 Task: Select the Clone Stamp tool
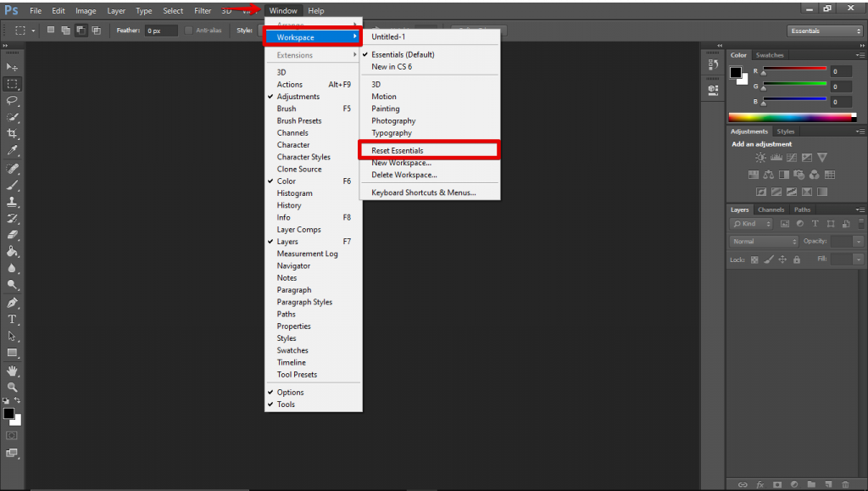13,202
